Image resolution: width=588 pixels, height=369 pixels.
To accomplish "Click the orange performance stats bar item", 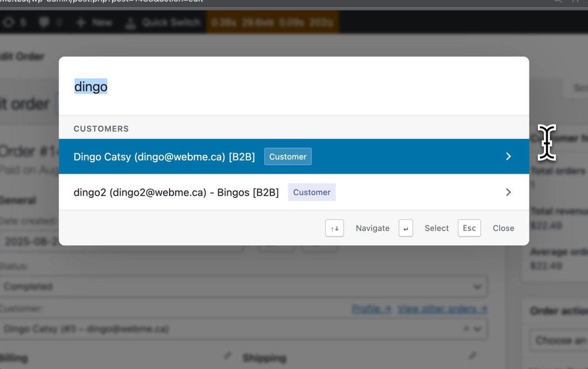I will (272, 23).
